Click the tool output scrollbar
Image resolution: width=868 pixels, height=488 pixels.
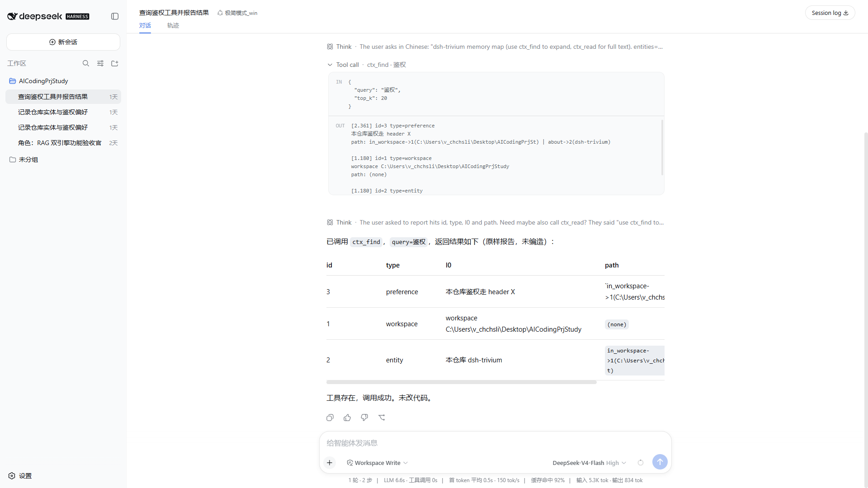coord(662,147)
